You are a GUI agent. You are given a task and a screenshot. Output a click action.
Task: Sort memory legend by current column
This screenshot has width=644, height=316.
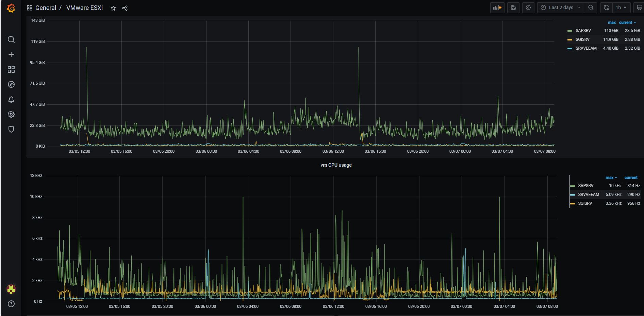pos(627,22)
